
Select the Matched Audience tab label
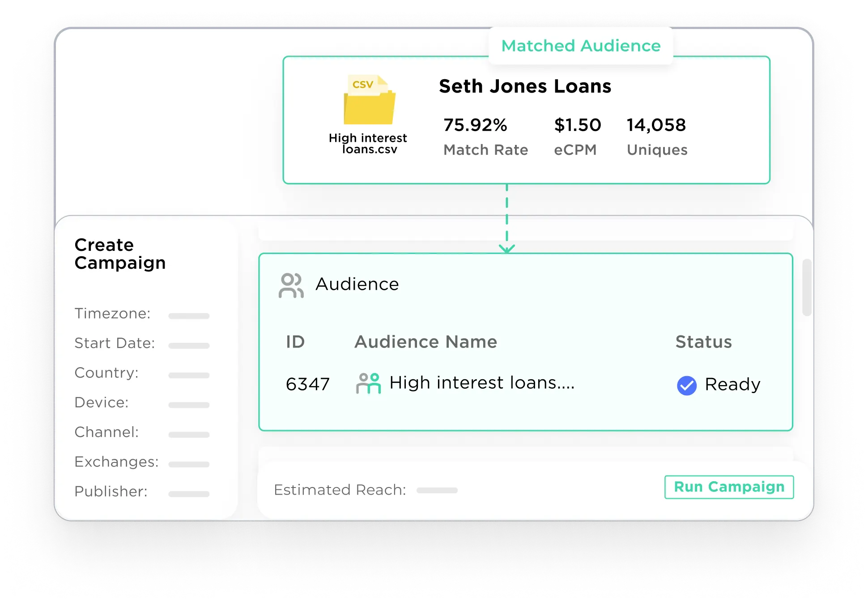tap(581, 46)
